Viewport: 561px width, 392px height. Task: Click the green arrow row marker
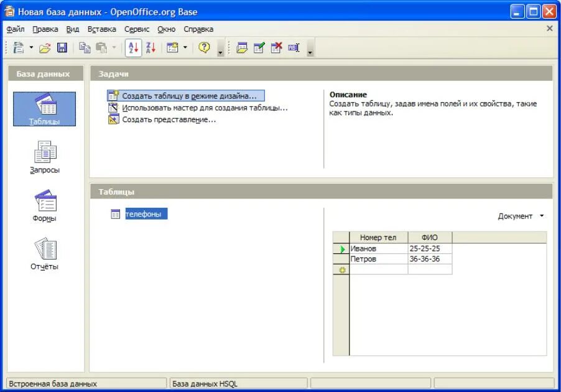342,249
